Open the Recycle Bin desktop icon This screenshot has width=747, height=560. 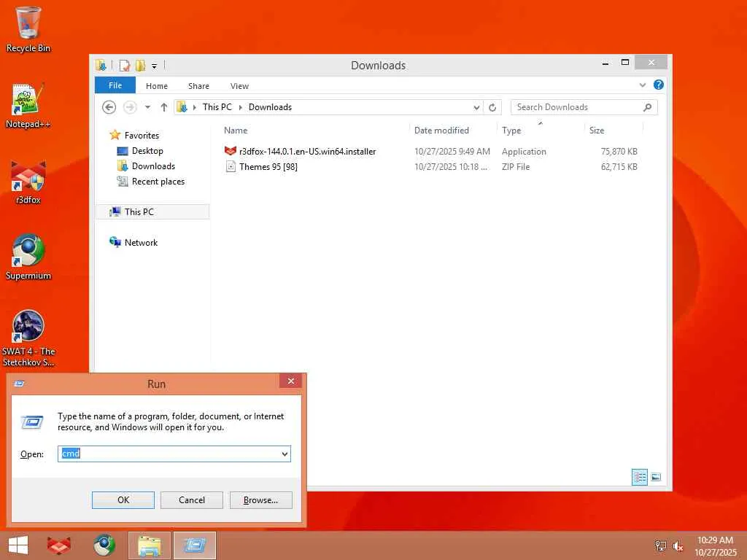tap(28, 29)
